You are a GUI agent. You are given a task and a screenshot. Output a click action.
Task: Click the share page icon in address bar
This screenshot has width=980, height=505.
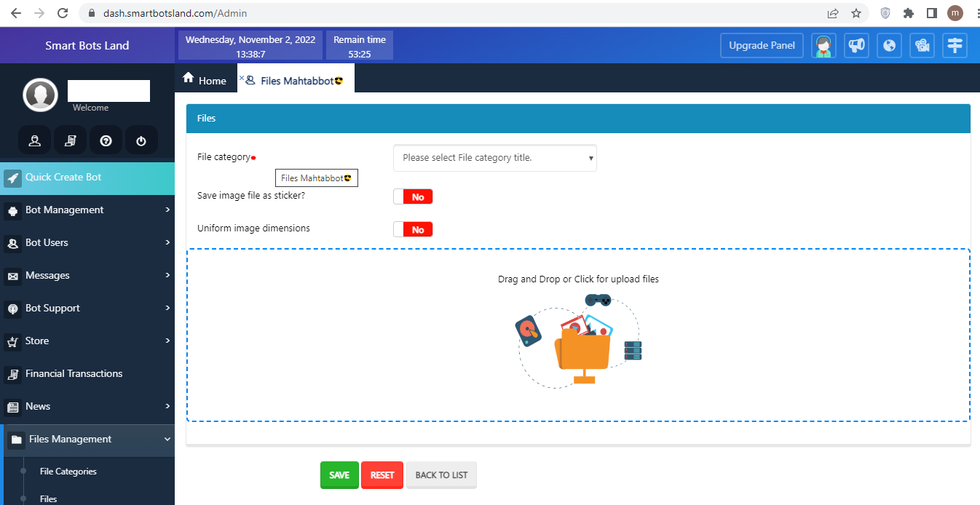click(833, 13)
